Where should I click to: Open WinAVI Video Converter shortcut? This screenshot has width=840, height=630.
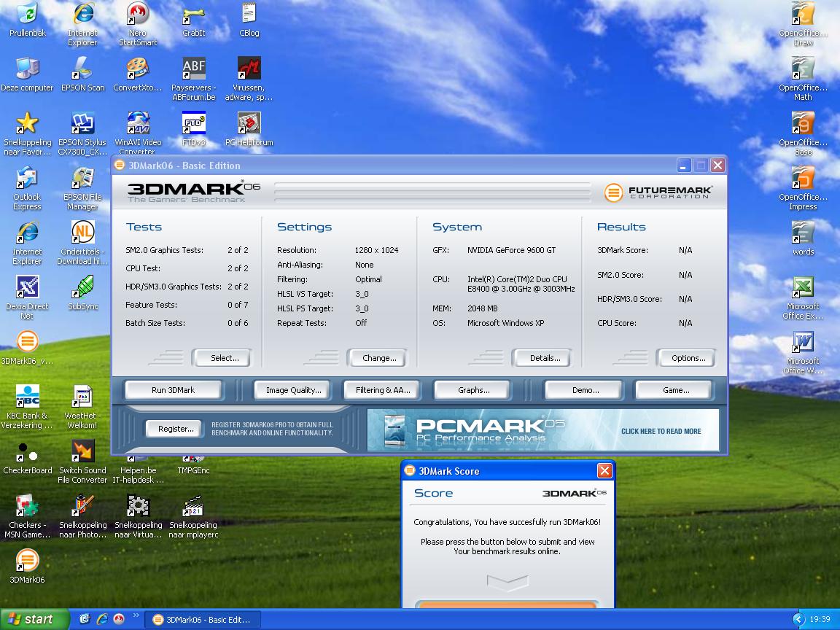138,133
